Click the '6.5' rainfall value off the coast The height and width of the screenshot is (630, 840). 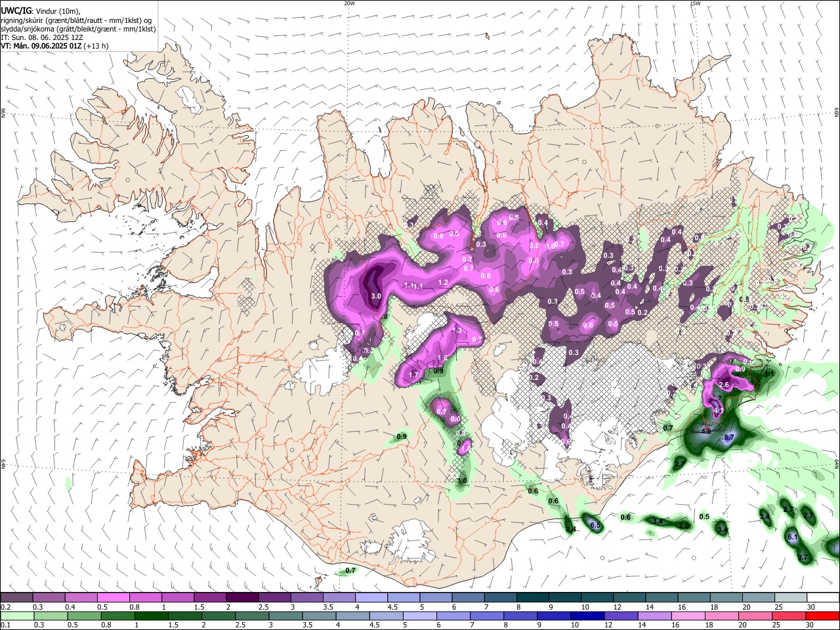click(x=595, y=526)
